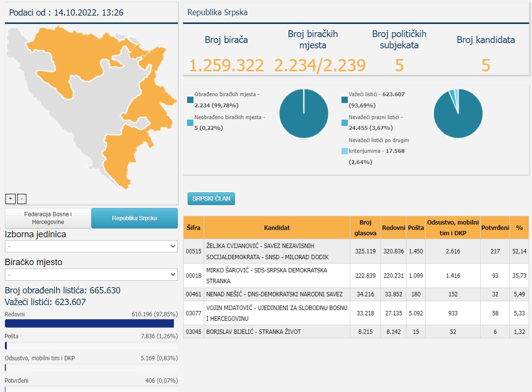
Task: Open the Izborna jedinica dropdown
Action: coord(91,246)
